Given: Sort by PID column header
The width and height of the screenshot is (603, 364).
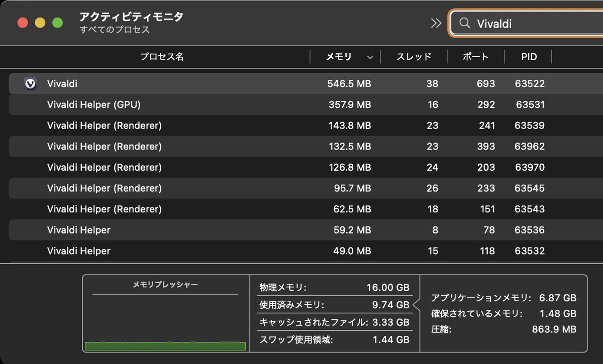Looking at the screenshot, I should pos(529,57).
